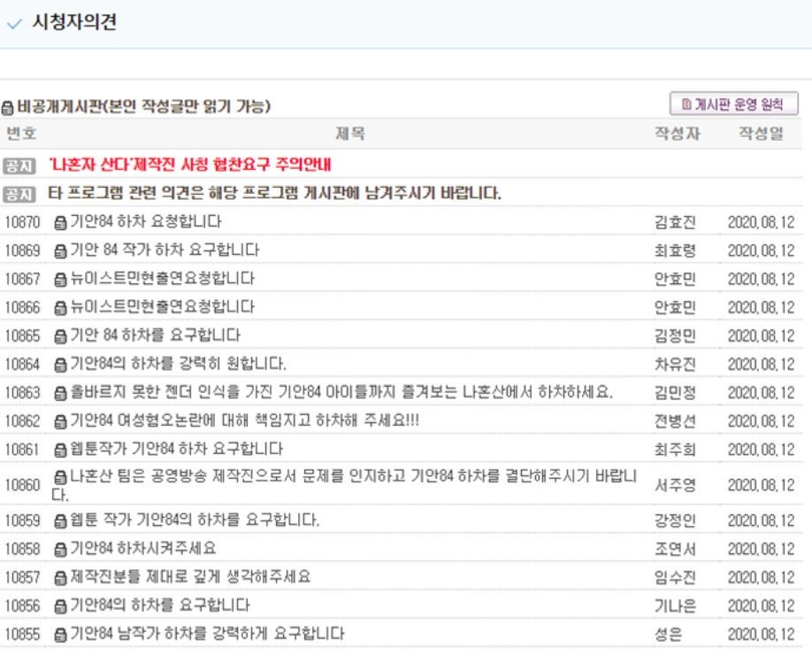Viewport: 812px width, 655px height.
Task: Click the second 공지 badge
Action: coord(19,194)
